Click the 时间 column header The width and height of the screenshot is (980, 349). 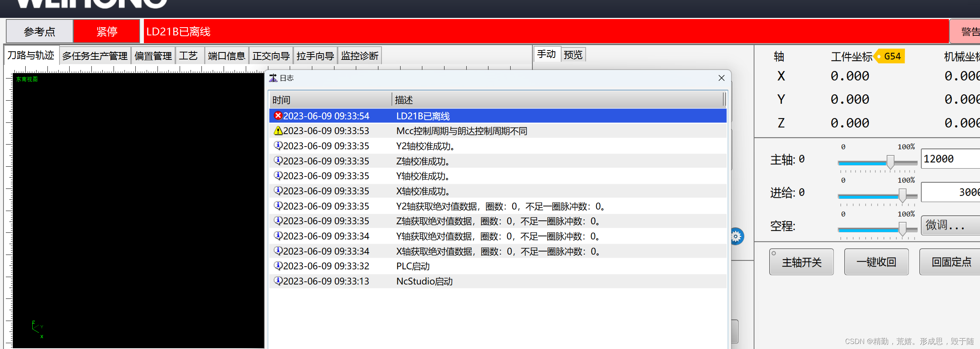[331, 100]
